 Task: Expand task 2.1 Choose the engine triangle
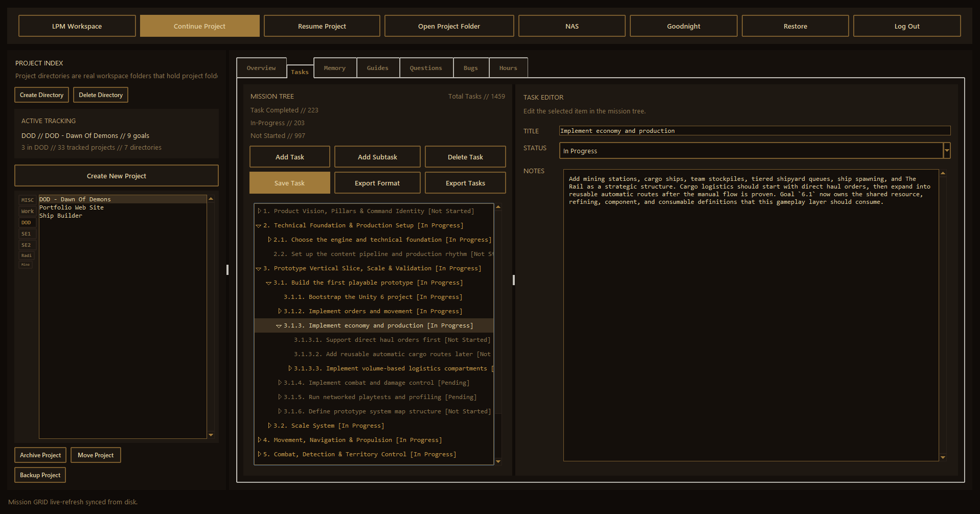click(269, 240)
